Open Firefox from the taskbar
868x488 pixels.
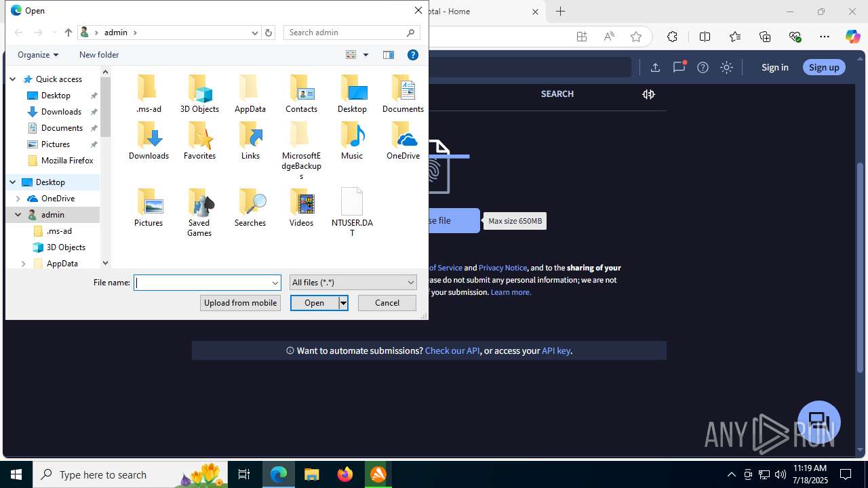345,474
